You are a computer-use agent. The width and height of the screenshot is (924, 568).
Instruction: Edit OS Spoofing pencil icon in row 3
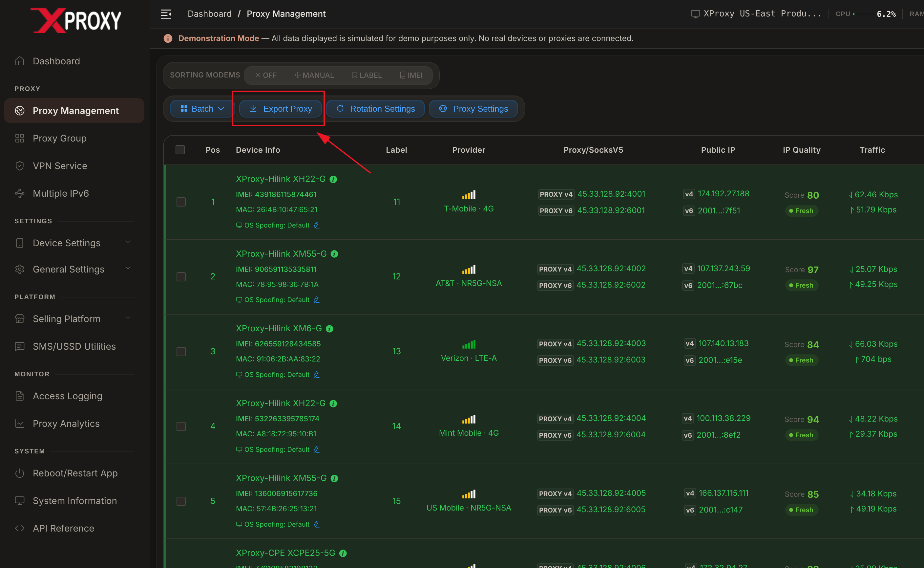(x=317, y=375)
